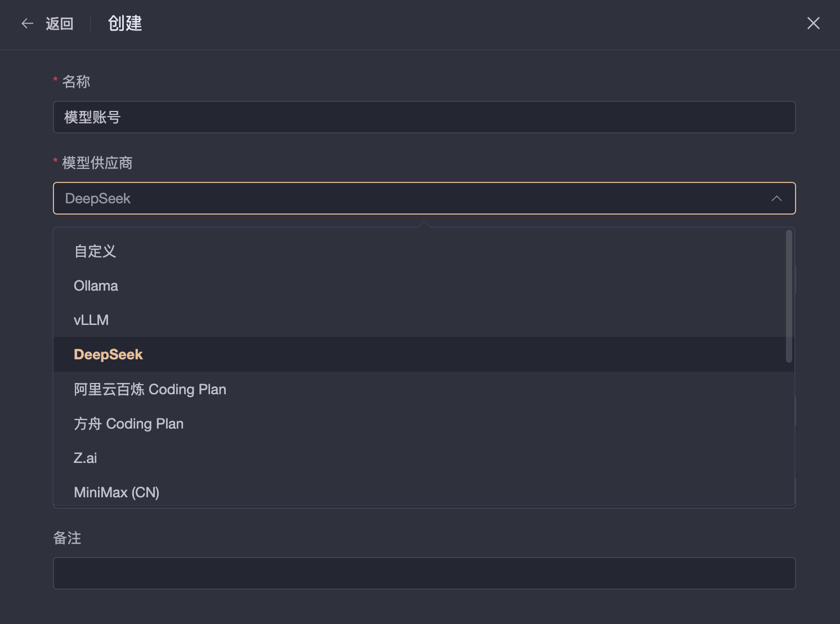Close the 创建 panel with the X icon
Viewport: 840px width, 624px height.
pos(813,23)
